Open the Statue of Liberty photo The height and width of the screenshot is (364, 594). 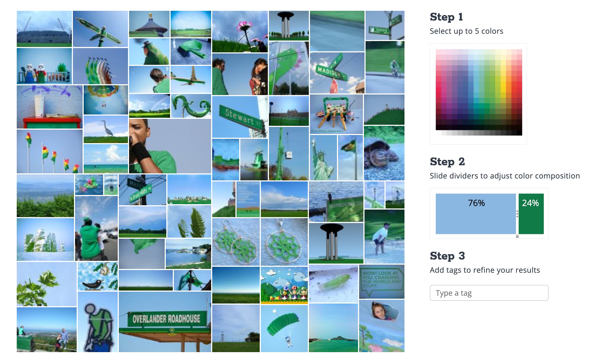pos(323,158)
